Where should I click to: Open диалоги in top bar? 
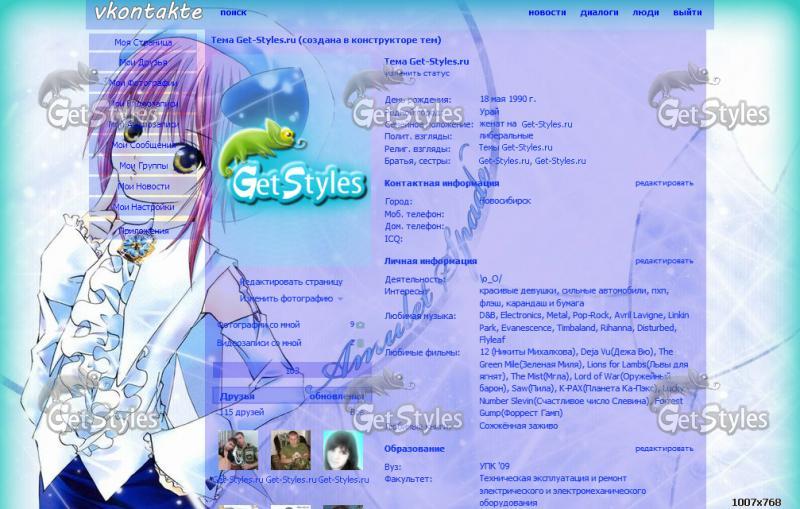pos(599,12)
